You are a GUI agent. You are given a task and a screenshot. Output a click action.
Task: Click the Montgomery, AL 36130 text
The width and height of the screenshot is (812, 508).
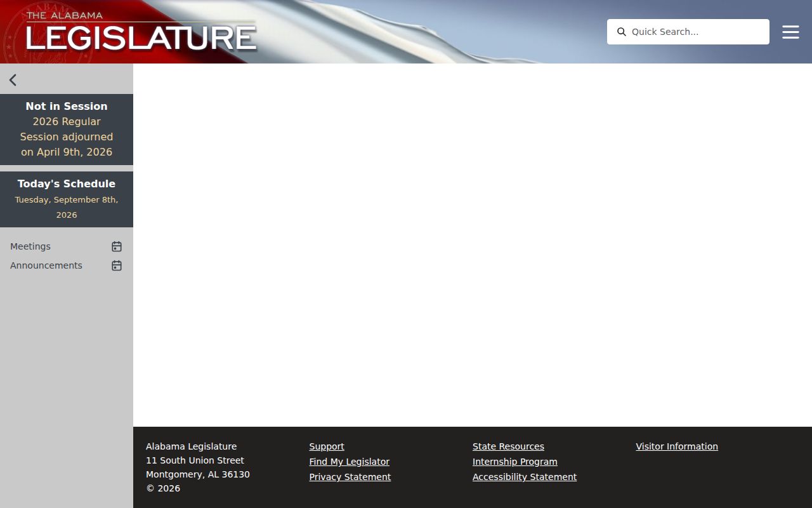pyautogui.click(x=198, y=474)
